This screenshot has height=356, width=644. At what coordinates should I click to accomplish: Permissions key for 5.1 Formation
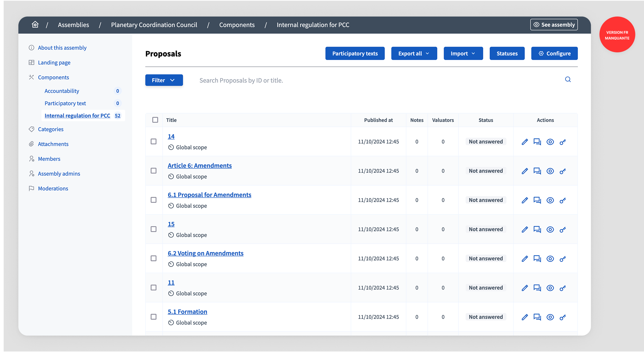coord(563,317)
